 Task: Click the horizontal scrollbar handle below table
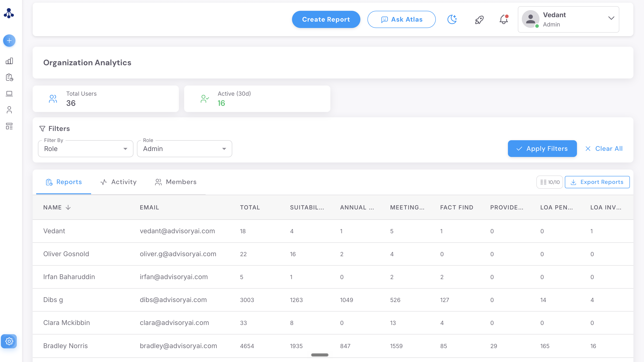click(320, 355)
